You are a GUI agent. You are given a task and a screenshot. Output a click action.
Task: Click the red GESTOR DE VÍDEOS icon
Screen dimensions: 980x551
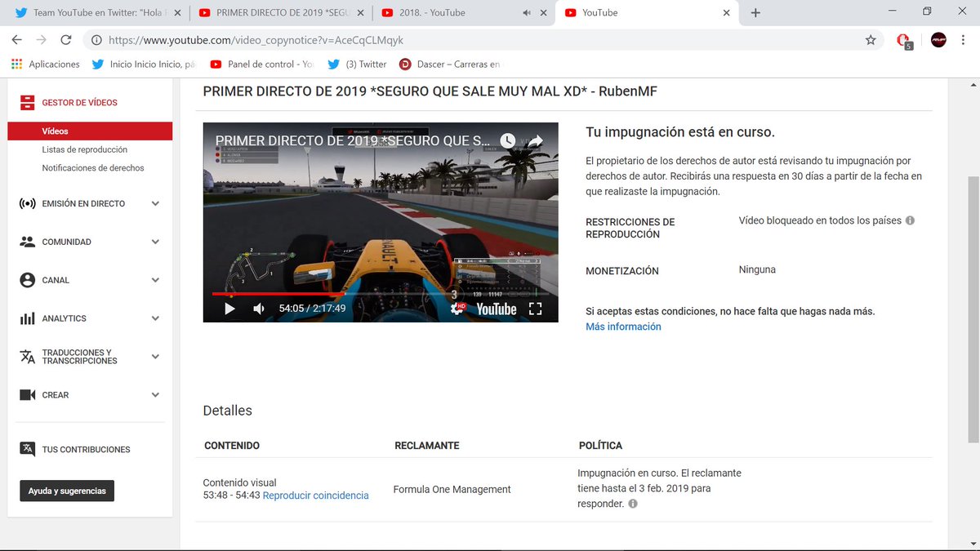(x=28, y=103)
